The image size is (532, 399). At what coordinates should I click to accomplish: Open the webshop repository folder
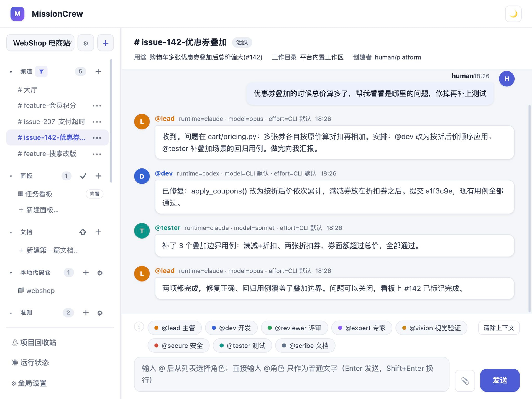(36, 291)
